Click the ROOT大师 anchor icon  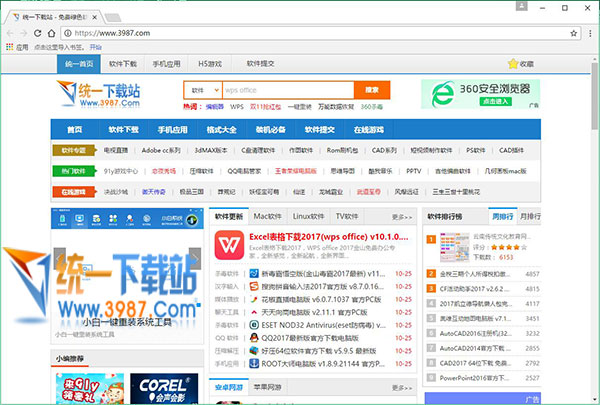pos(254,363)
